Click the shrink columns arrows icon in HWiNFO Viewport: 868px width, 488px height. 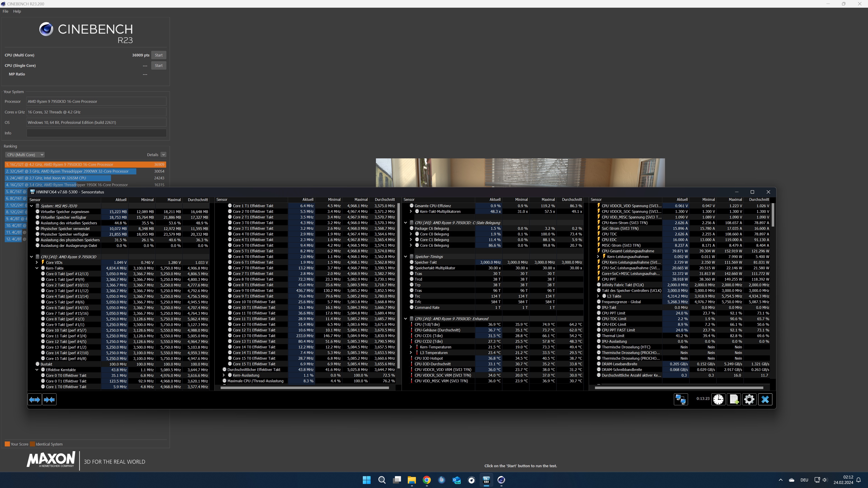[x=50, y=399]
